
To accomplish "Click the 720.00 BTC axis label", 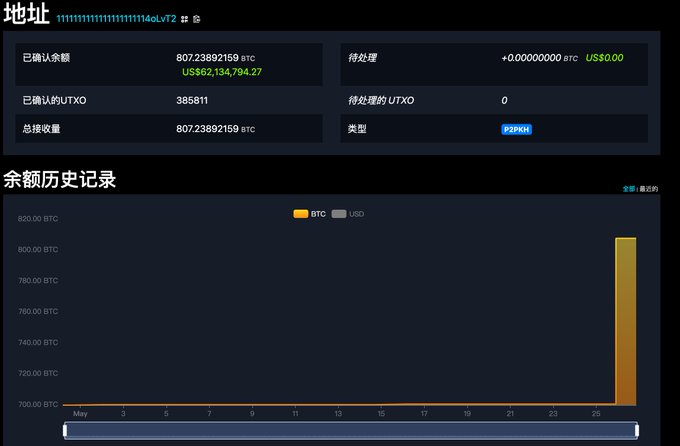I will pyautogui.click(x=38, y=373).
